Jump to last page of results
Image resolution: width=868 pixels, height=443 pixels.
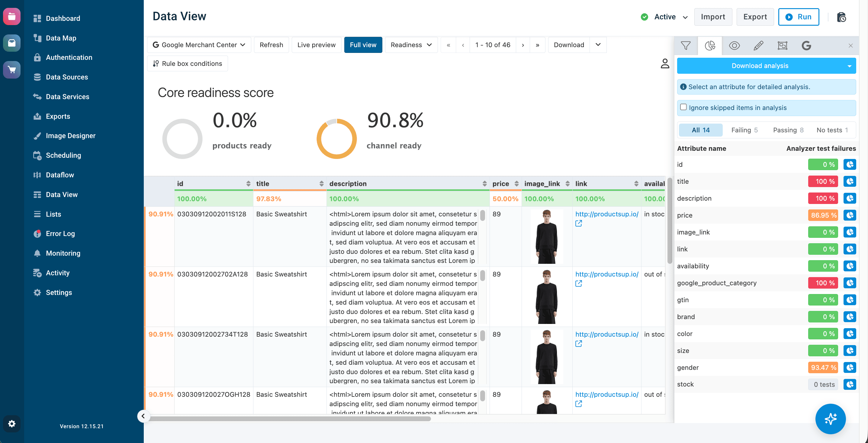coord(538,45)
